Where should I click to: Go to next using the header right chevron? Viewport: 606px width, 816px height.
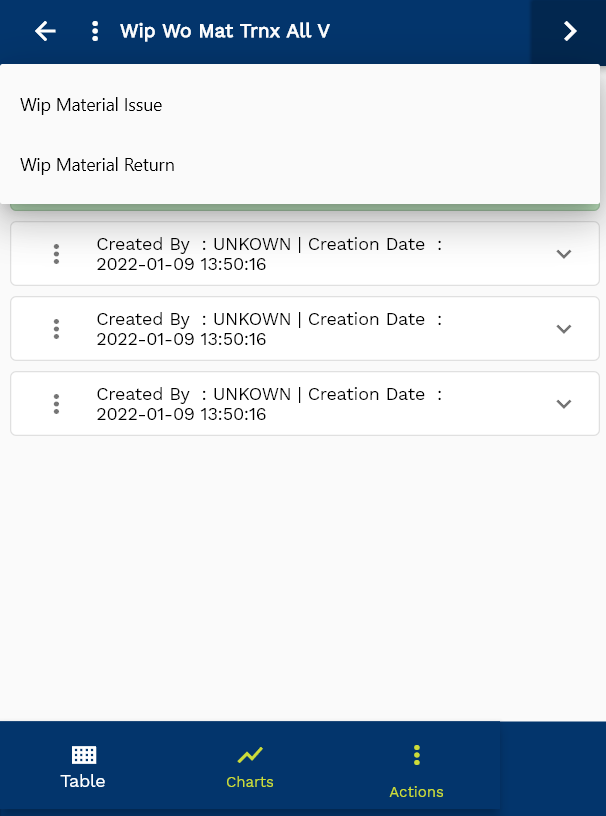coord(570,31)
